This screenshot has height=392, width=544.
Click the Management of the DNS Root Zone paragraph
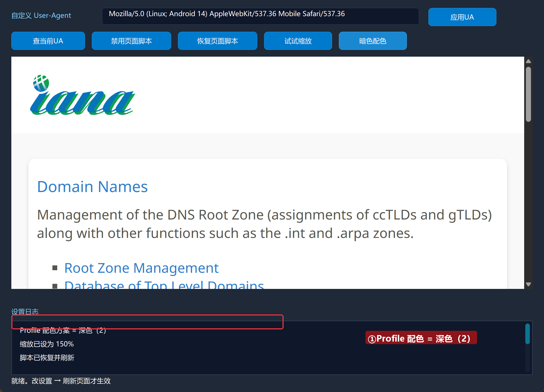[264, 224]
